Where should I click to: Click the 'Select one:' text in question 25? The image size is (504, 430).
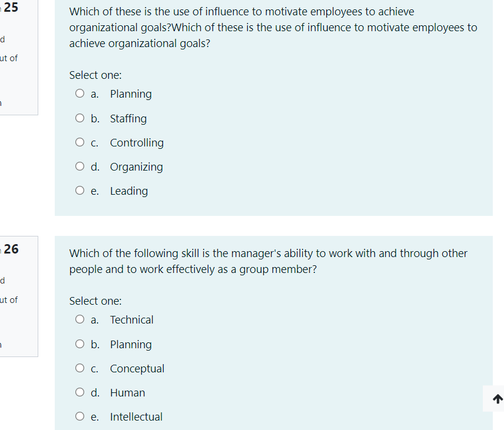point(95,75)
